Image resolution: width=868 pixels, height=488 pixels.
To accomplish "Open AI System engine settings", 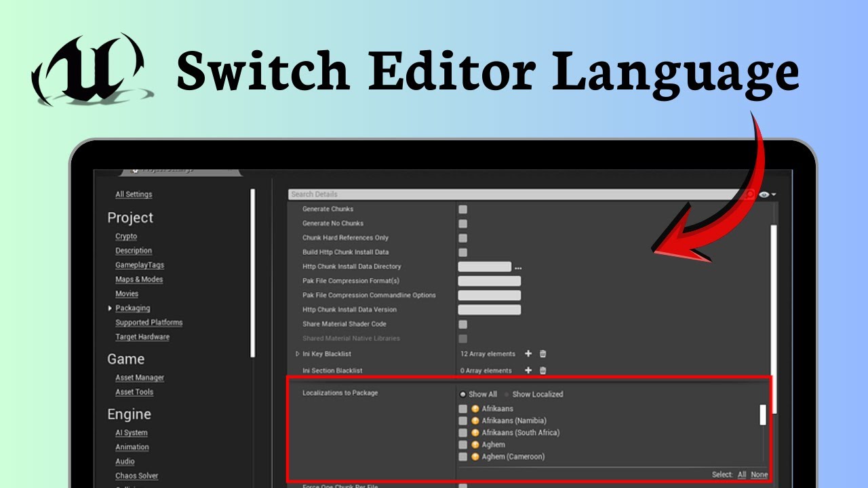I will click(132, 432).
